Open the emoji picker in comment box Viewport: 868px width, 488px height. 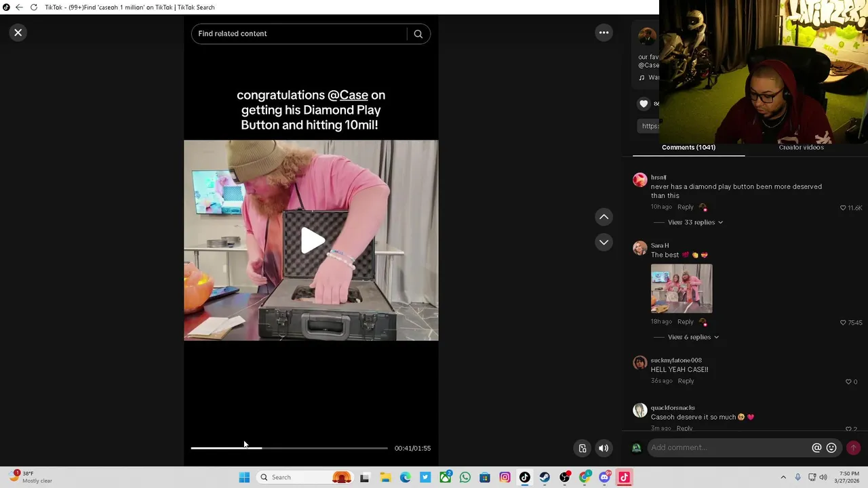[x=831, y=448]
